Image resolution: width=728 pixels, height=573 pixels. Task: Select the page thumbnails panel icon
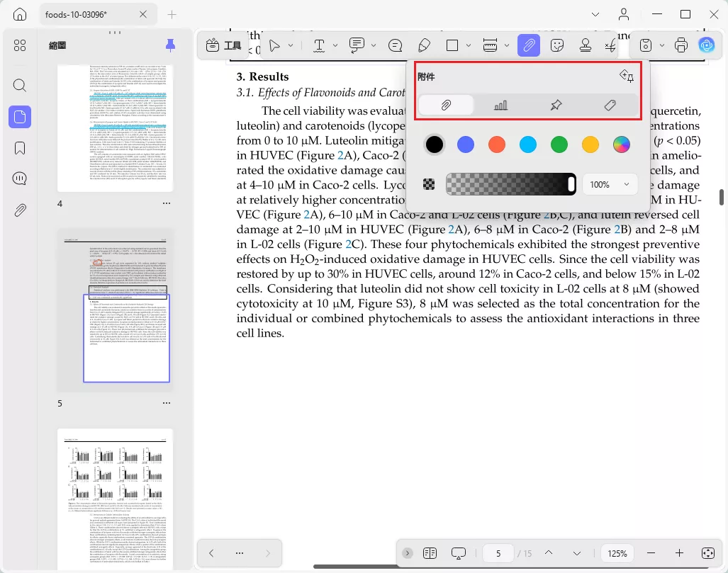(20, 116)
